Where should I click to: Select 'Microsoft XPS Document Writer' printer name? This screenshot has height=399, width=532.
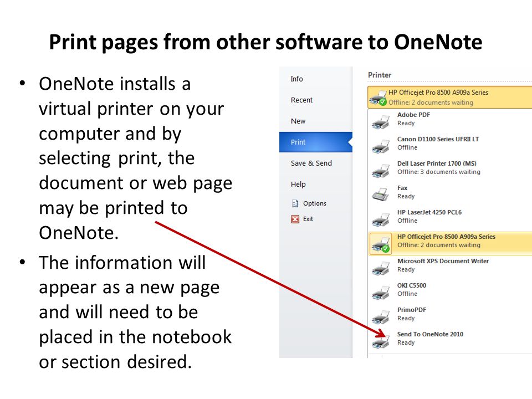[443, 261]
